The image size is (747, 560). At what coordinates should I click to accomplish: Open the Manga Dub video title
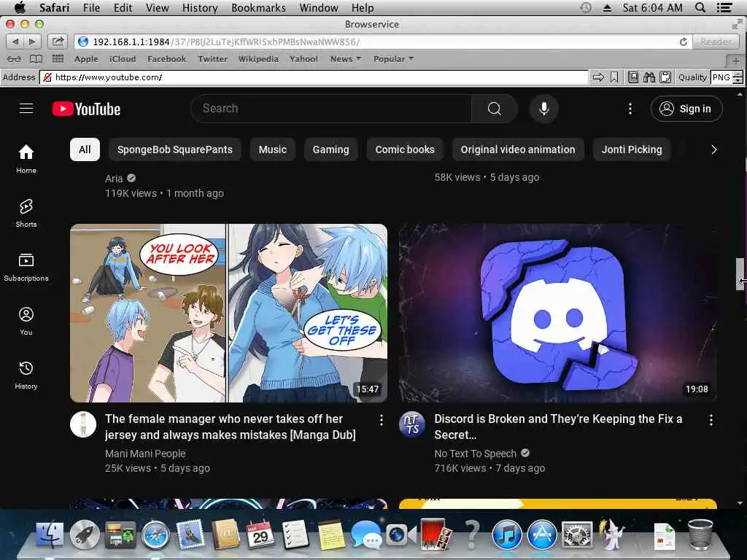click(x=230, y=427)
